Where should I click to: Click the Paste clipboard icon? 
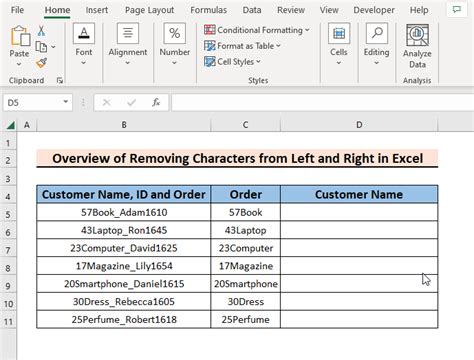[x=19, y=36]
